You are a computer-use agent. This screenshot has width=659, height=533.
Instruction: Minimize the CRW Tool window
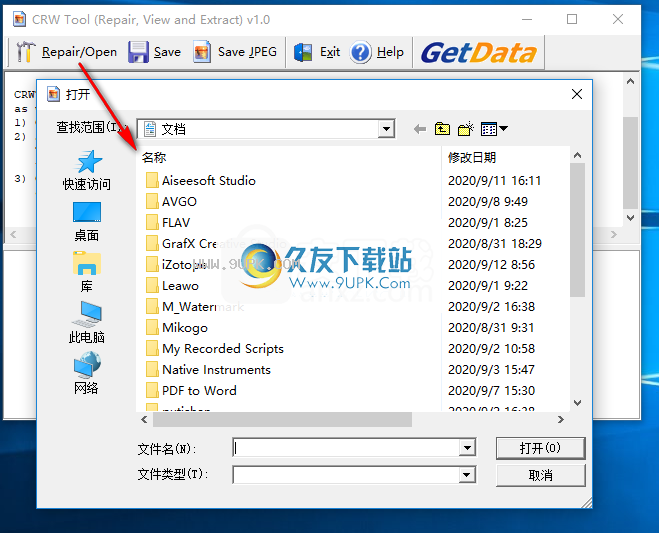tap(527, 19)
